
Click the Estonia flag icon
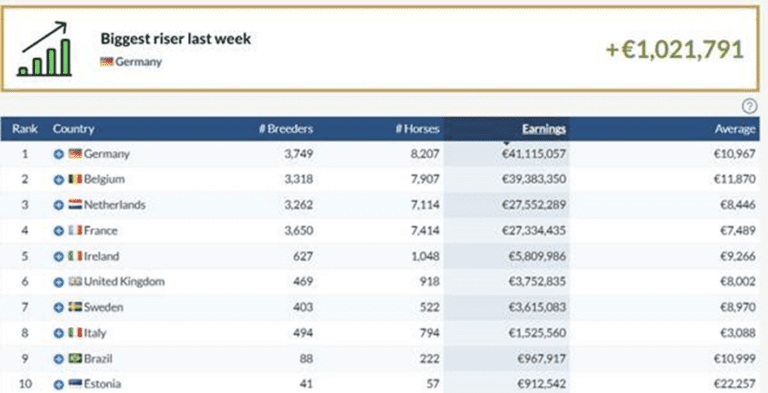tap(75, 384)
